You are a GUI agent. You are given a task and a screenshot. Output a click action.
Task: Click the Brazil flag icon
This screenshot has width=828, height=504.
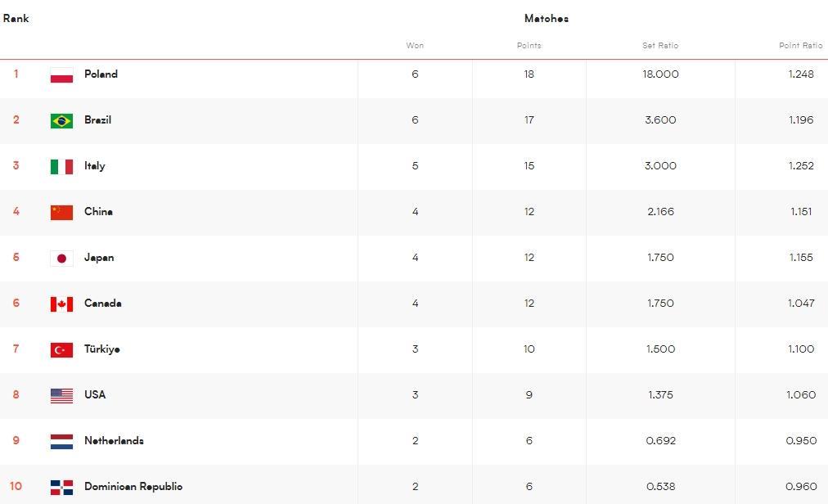coord(61,121)
